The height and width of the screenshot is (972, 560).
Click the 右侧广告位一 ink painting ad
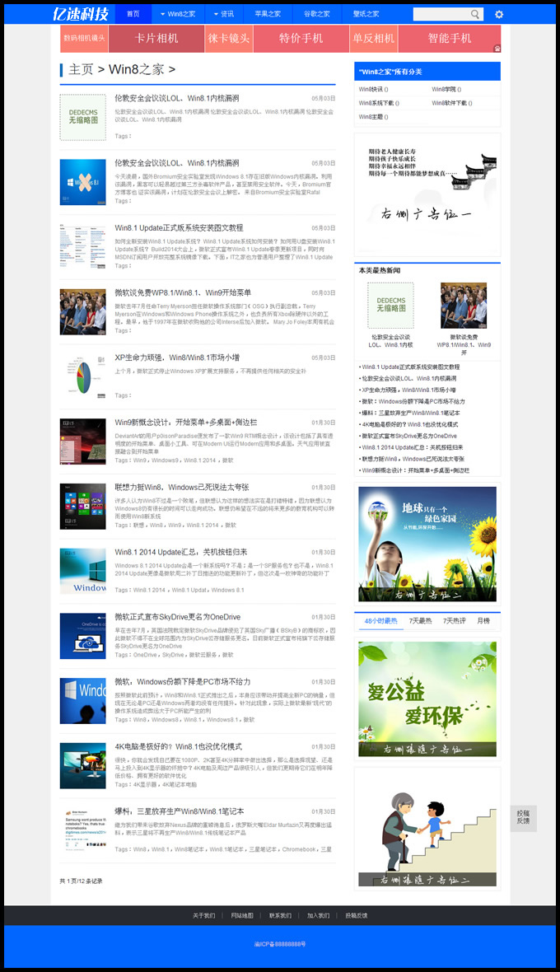(x=427, y=194)
